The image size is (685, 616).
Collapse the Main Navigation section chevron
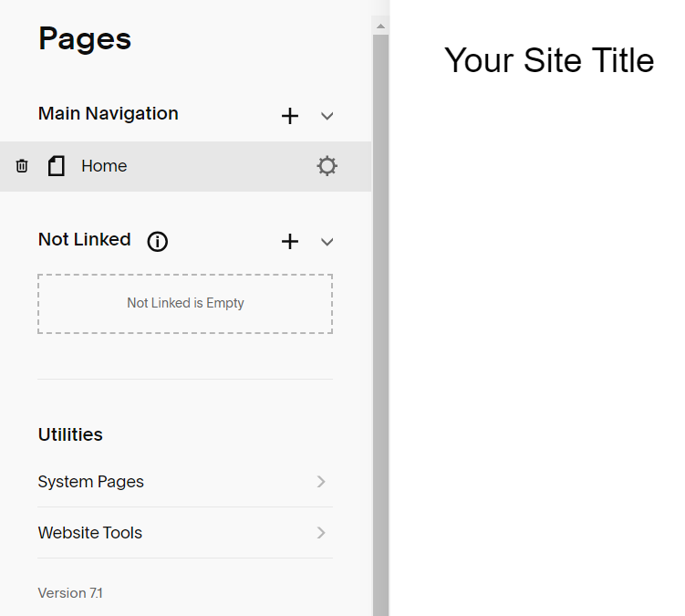(x=327, y=116)
